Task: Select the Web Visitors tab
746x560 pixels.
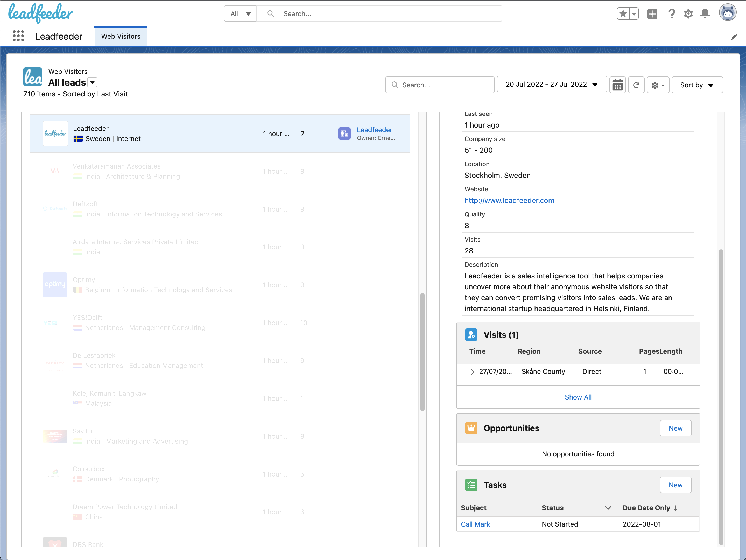Action: [x=121, y=37]
